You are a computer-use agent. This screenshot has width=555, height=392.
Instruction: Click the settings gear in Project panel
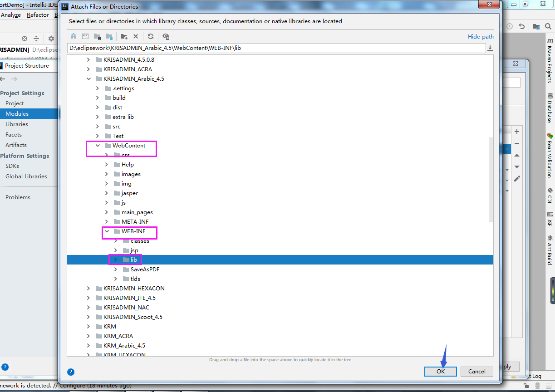click(x=51, y=39)
